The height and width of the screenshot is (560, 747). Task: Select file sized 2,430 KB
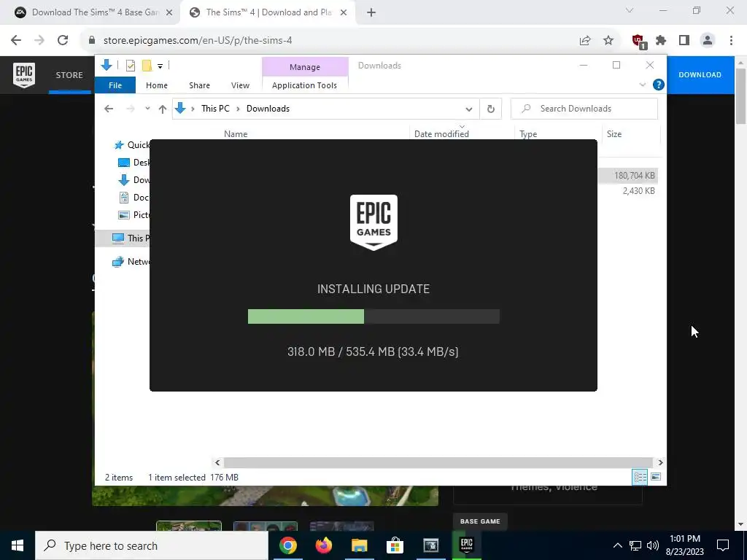click(x=638, y=191)
